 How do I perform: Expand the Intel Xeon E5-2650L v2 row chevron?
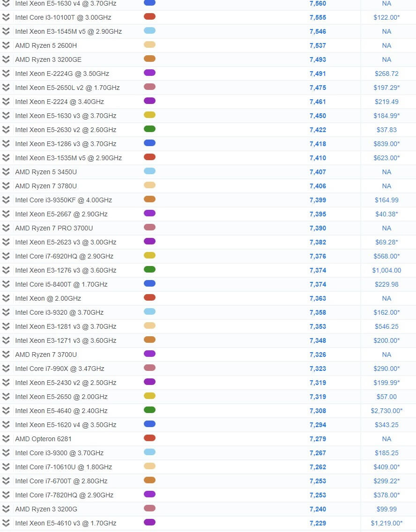[x=6, y=88]
